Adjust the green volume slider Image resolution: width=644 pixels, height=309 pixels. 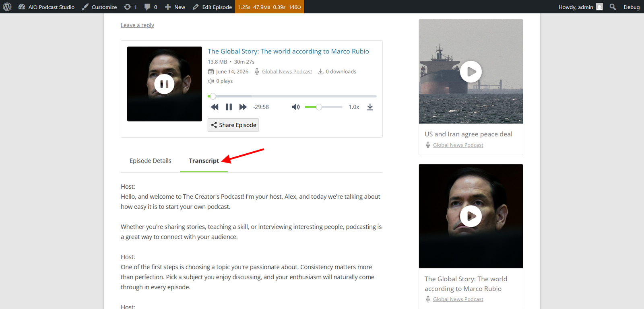(324, 107)
